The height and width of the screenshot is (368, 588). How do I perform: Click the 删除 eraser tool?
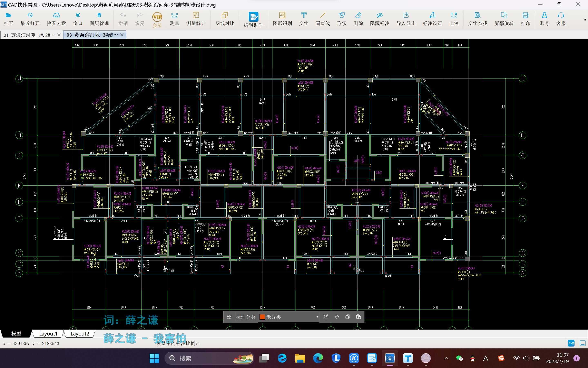358,19
